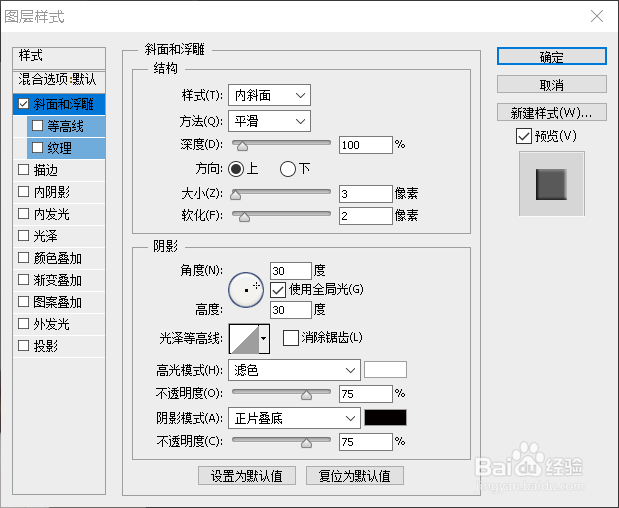The width and height of the screenshot is (619, 508).
Task: Open the 光泽等高线 picker arrow
Action: (264, 338)
